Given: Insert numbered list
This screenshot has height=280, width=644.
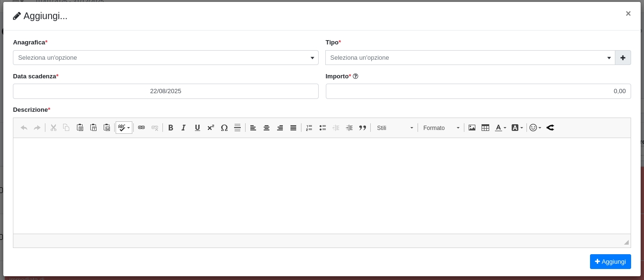Looking at the screenshot, I should click(x=309, y=128).
